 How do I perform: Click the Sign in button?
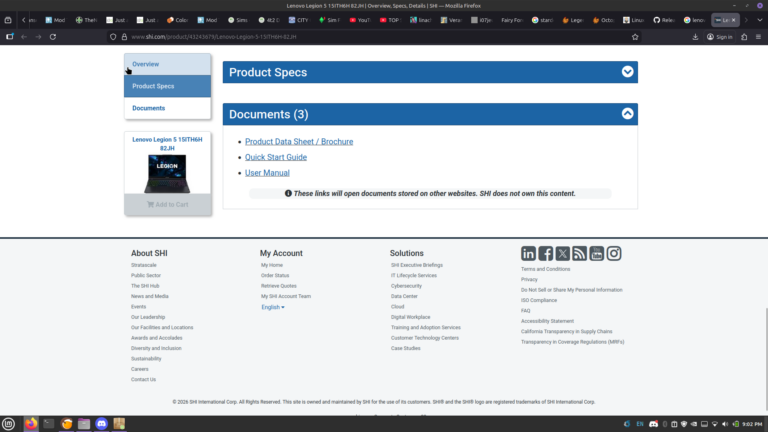720,37
